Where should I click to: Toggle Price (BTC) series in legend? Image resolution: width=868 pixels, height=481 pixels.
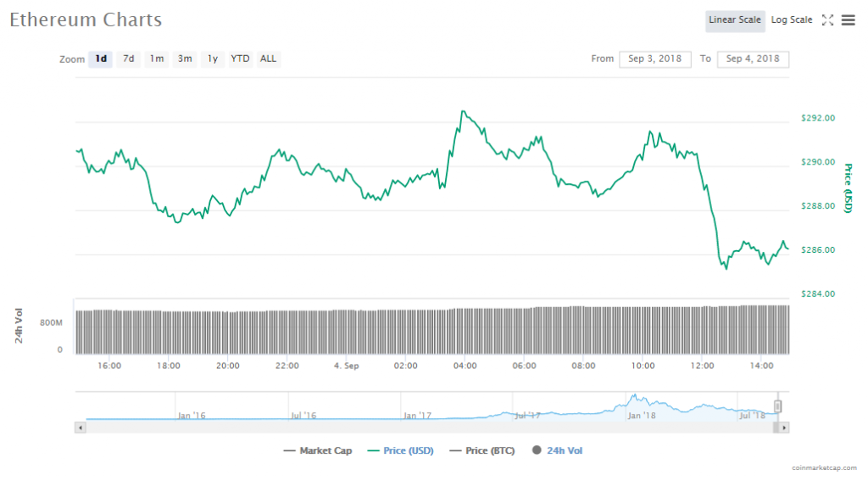tap(481, 451)
